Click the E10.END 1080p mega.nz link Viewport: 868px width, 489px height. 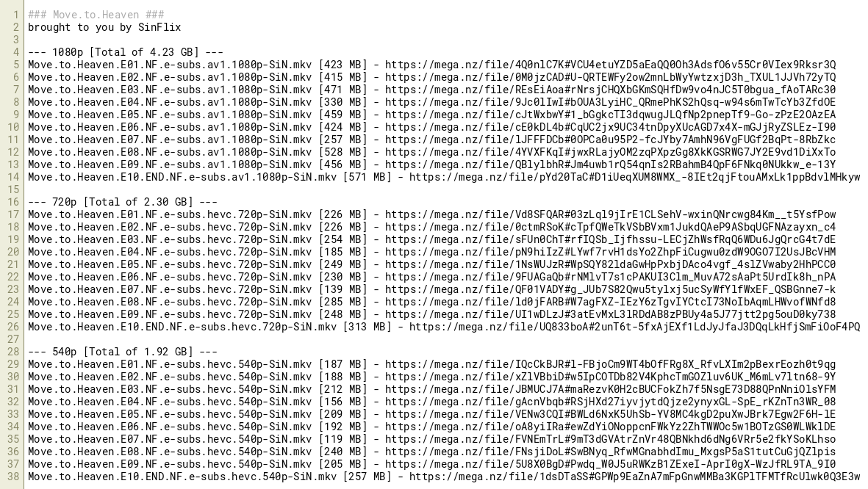click(x=634, y=177)
